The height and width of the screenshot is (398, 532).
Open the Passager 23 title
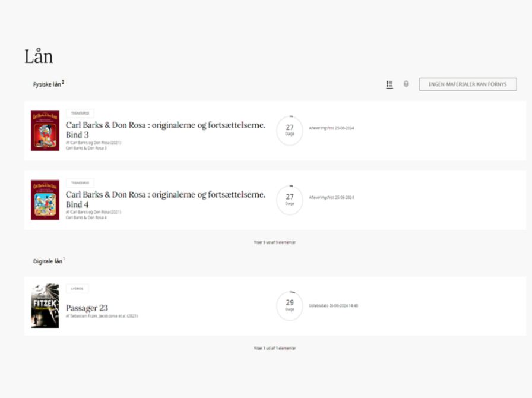pos(87,308)
